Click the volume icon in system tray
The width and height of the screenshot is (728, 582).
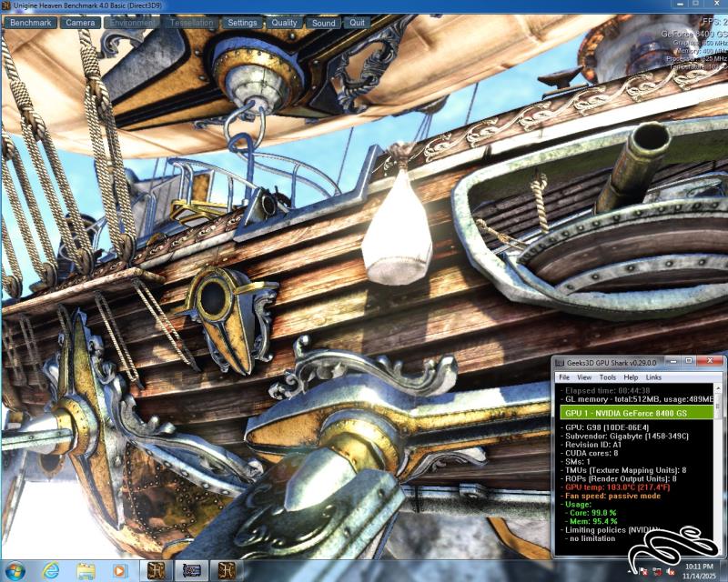click(672, 570)
